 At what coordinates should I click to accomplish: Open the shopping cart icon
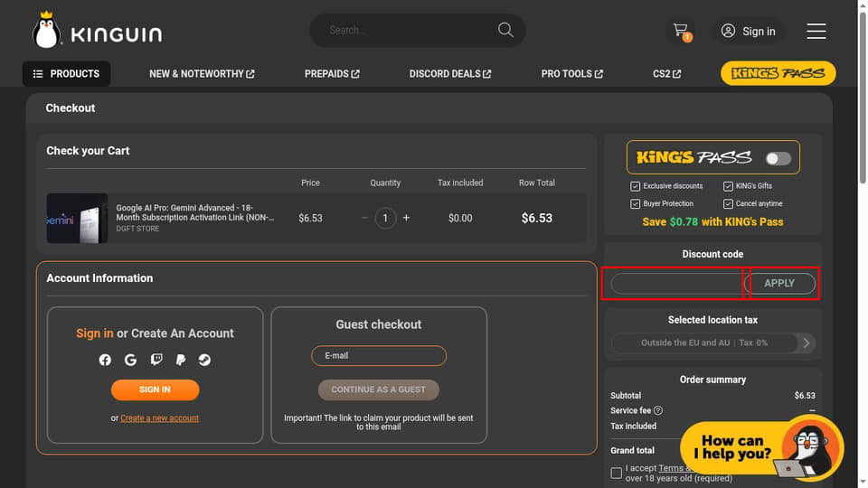(682, 31)
